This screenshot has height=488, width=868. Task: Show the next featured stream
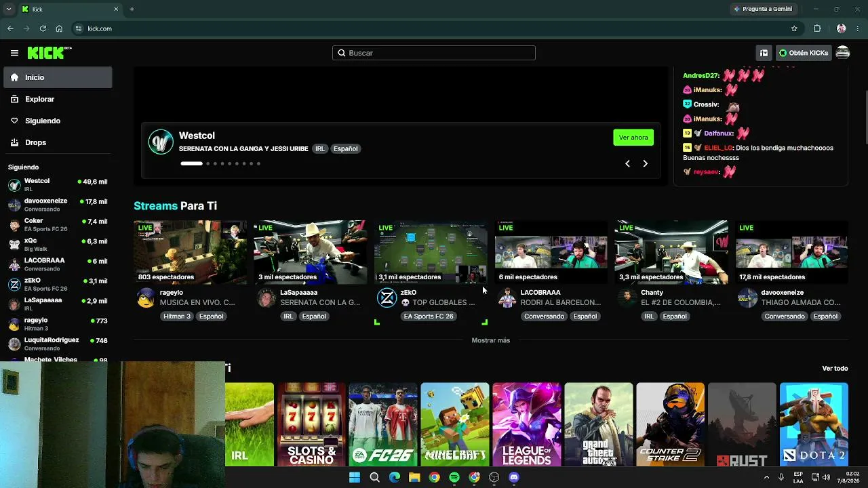tap(645, 163)
